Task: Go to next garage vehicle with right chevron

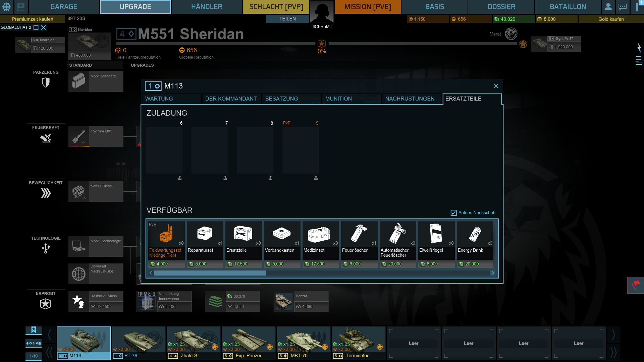Action: (613, 335)
